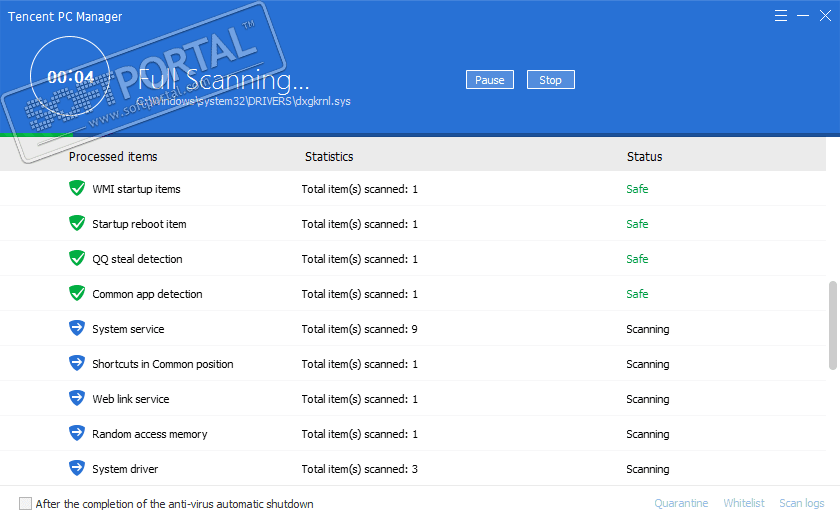
Task: Select the Startup reboot item label
Action: [x=139, y=224]
